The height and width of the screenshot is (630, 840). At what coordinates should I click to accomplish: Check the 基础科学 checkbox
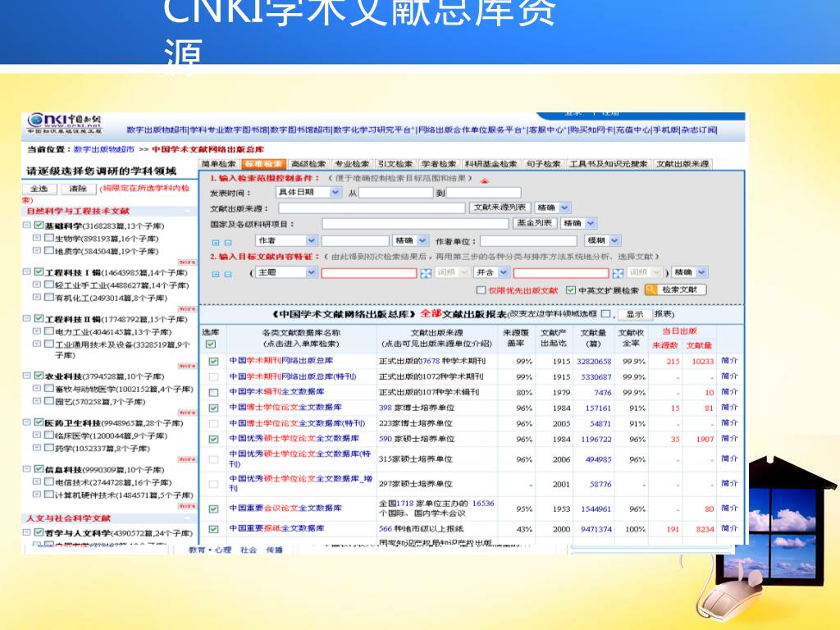coord(39,225)
